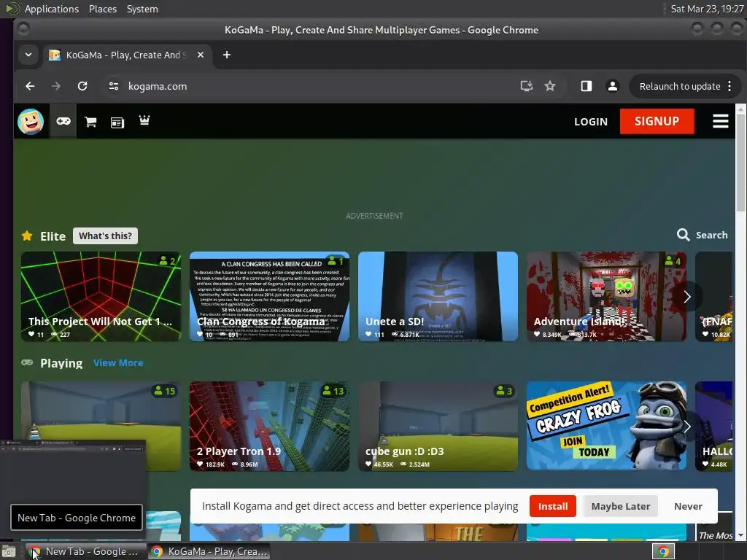Switch to New Tab taskbar window
The width and height of the screenshot is (747, 560).
tap(86, 551)
